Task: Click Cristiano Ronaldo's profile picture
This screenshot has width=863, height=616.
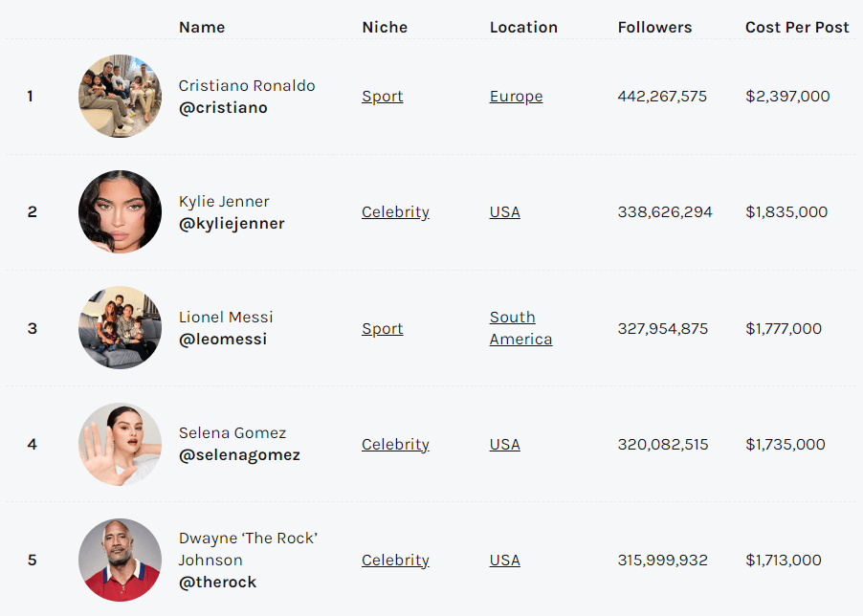Action: point(120,96)
